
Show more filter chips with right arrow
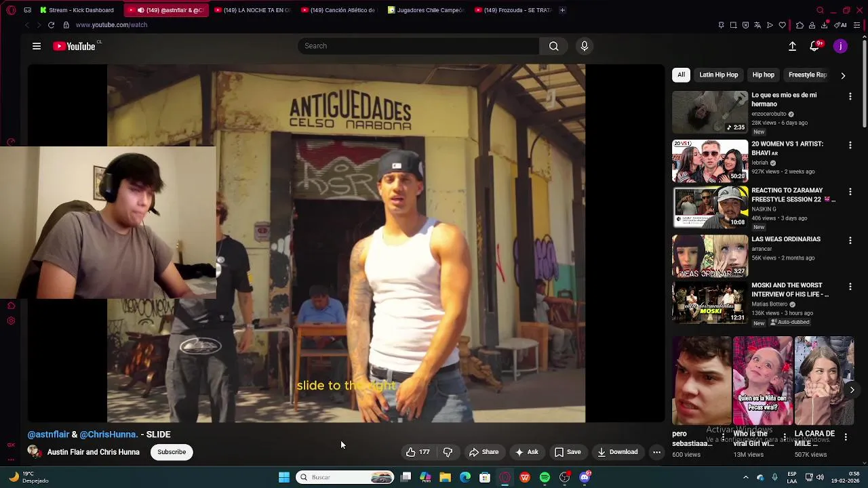pyautogui.click(x=843, y=75)
